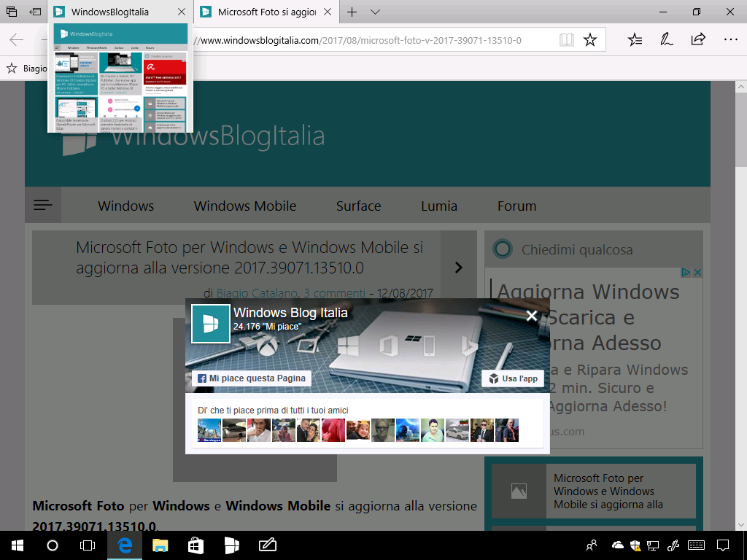Open the tabs you've set aside
The width and height of the screenshot is (747, 560).
coord(12,12)
